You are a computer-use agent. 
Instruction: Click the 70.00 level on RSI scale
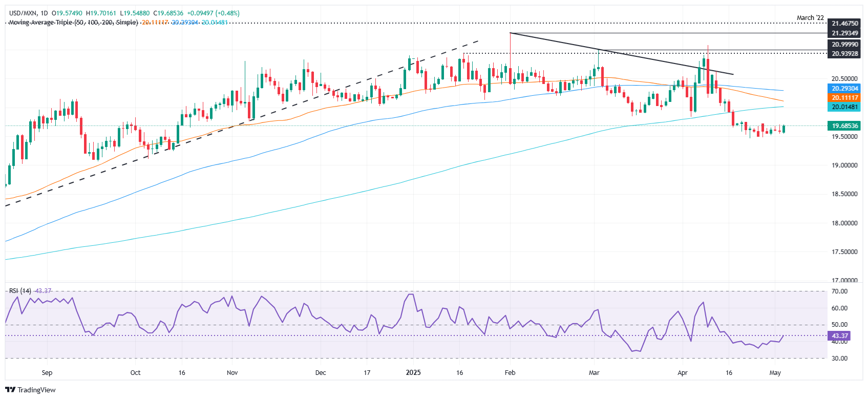840,291
